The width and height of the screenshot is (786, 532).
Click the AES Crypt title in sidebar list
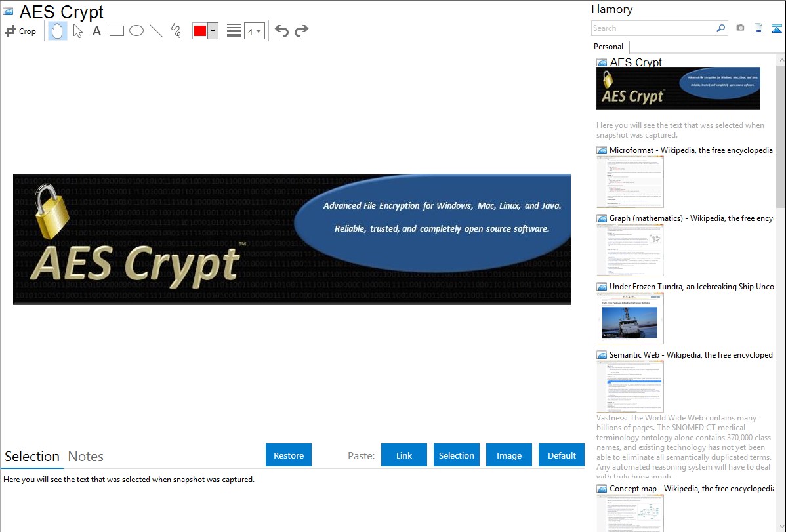636,62
